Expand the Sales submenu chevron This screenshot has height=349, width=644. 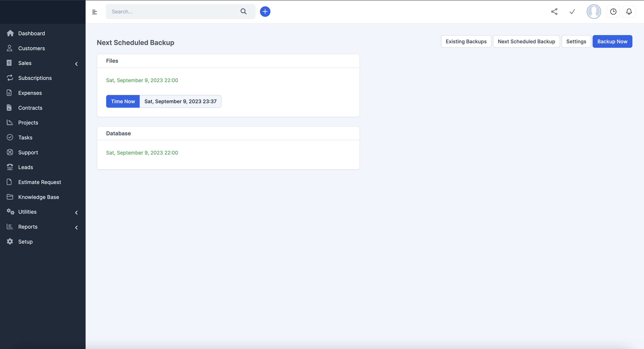[x=76, y=64]
